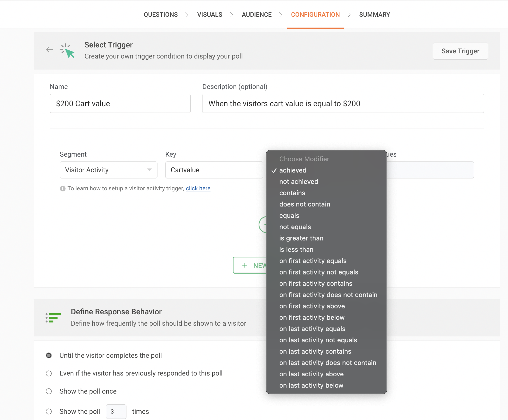Switch to the Summary step
The image size is (508, 420).
pos(374,15)
